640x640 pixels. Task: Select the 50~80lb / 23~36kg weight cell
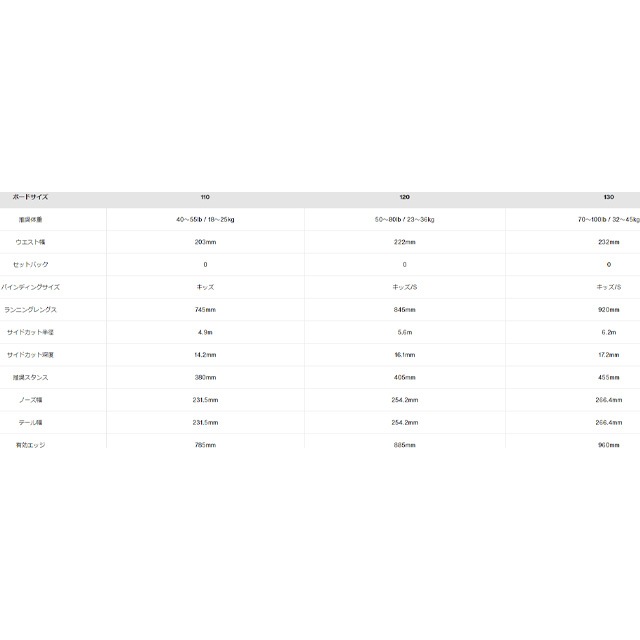pos(404,218)
